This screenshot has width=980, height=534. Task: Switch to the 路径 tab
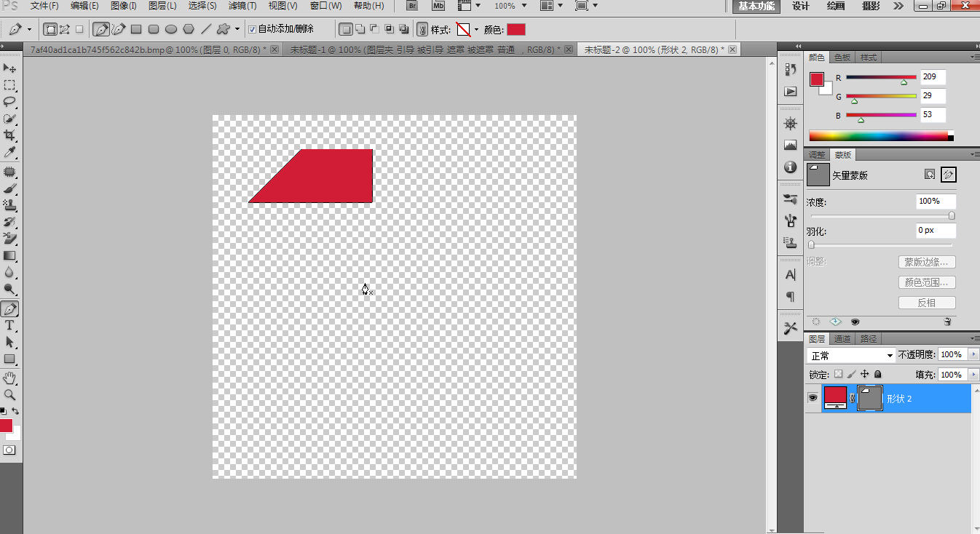coord(869,339)
